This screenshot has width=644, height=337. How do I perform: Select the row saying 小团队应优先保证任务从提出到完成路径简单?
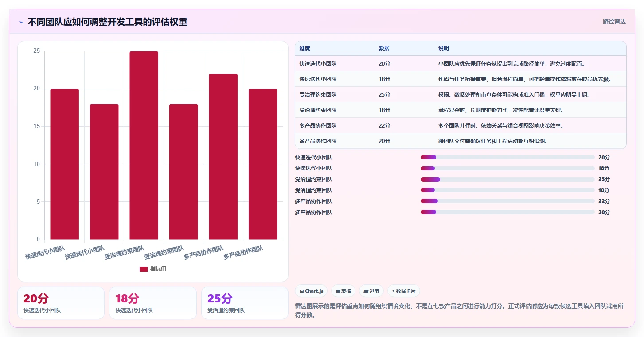pos(461,63)
